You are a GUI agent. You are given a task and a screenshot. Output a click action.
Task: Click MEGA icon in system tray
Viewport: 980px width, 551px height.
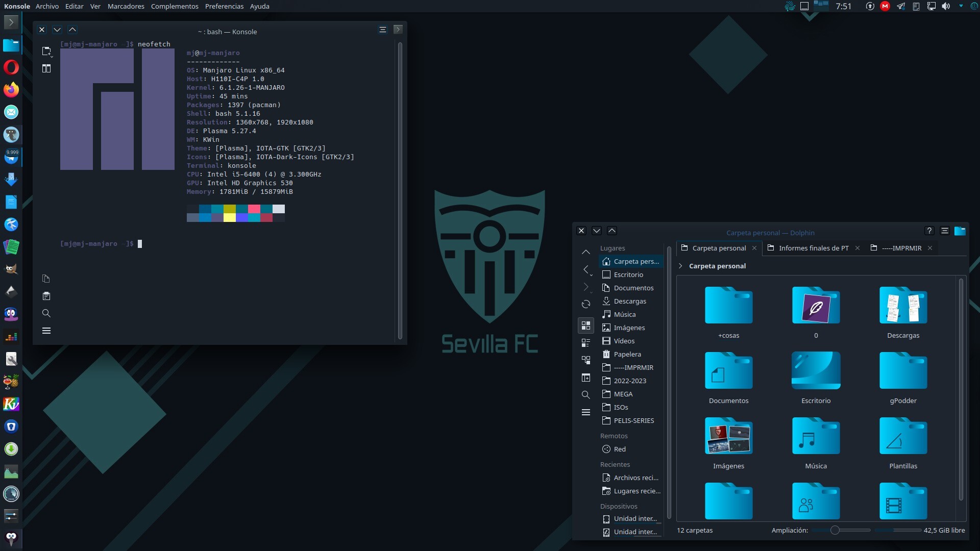click(885, 6)
